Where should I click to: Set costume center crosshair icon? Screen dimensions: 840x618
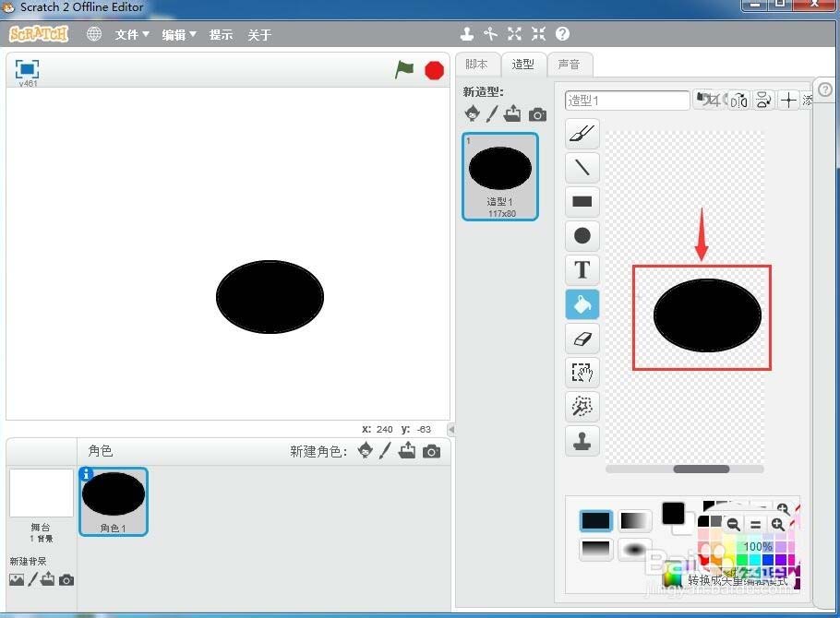click(x=788, y=101)
